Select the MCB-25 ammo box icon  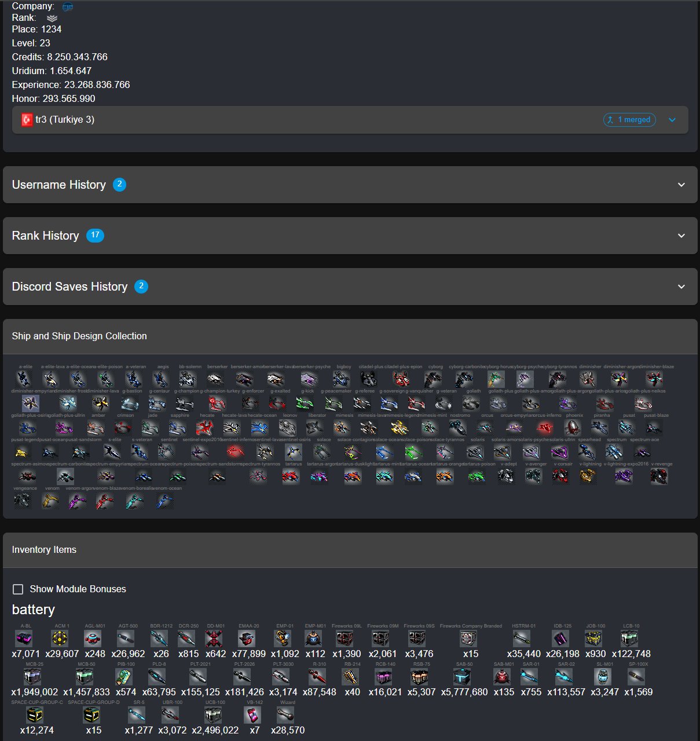tap(32, 677)
